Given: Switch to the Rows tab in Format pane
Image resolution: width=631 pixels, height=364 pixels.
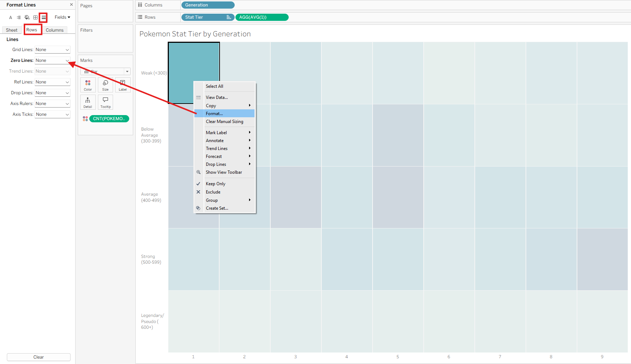Looking at the screenshot, I should point(33,29).
